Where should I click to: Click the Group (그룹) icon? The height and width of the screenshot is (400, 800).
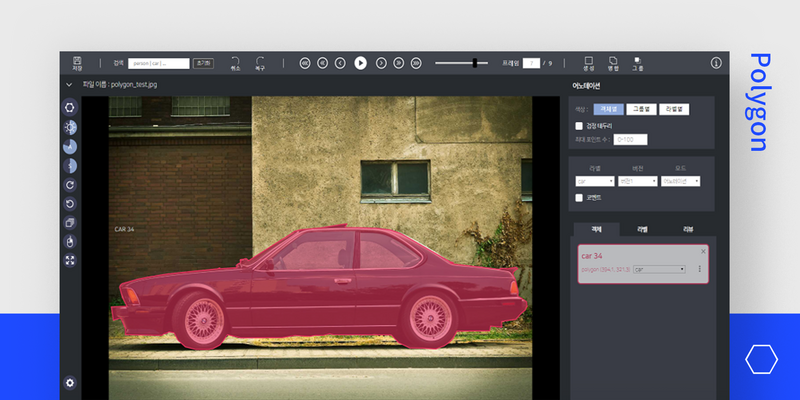pos(638,60)
